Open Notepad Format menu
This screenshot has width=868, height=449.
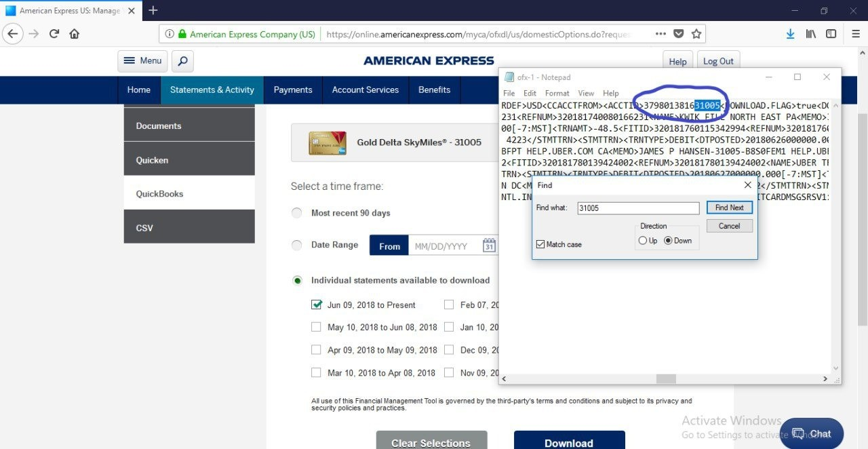pos(557,93)
